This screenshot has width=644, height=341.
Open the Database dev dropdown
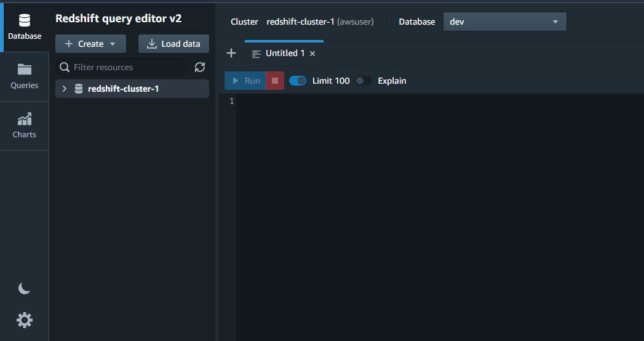pyautogui.click(x=504, y=22)
